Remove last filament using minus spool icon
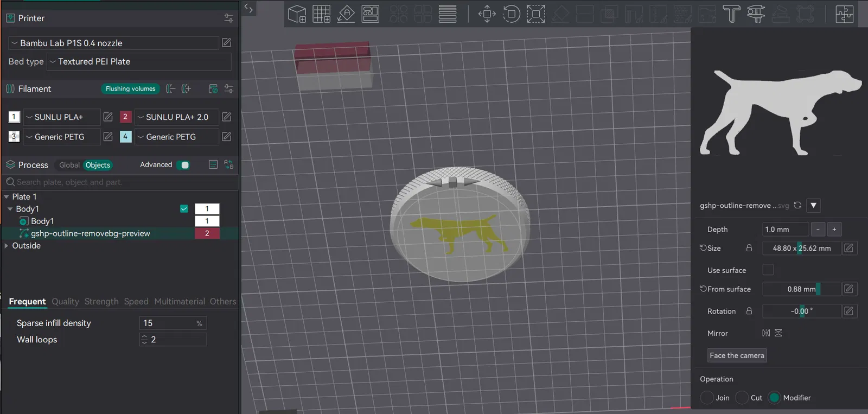The height and width of the screenshot is (414, 868). click(170, 88)
